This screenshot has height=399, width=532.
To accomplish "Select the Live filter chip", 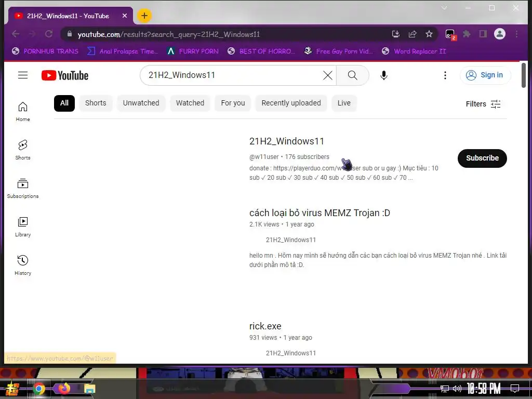I will tap(344, 103).
